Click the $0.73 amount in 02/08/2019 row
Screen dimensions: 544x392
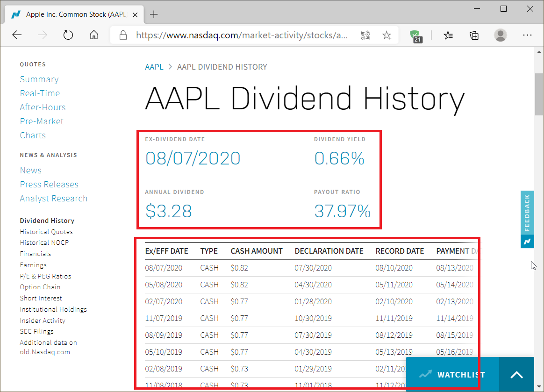pos(239,369)
